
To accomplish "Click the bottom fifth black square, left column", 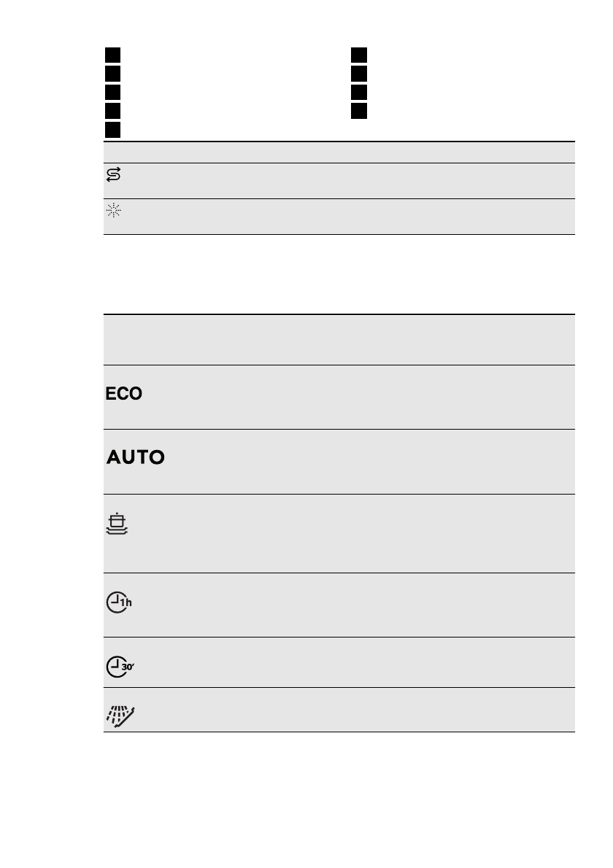I will [112, 130].
